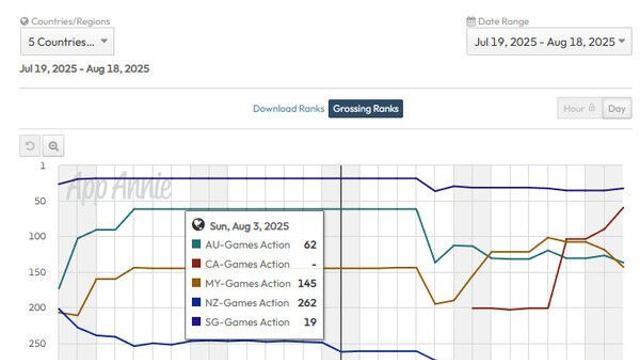Click the y-axis label 250
This screenshot has height=360, width=640.
tap(37, 344)
